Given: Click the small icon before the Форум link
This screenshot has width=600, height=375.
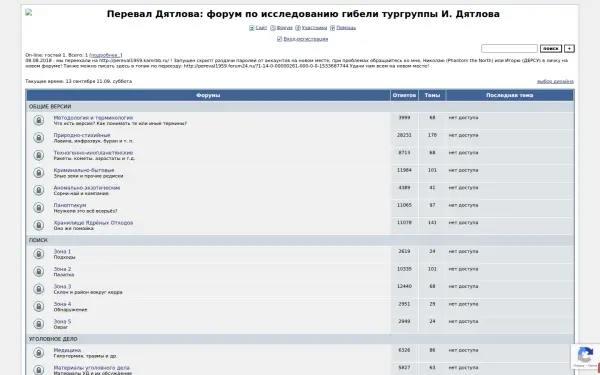Looking at the screenshot, I should (x=273, y=28).
